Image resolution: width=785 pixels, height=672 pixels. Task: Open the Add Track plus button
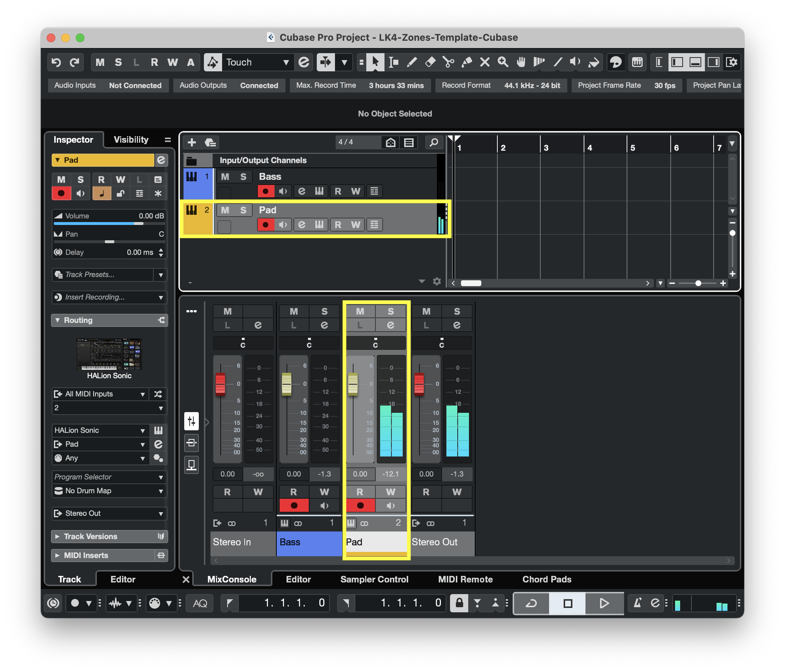[192, 142]
